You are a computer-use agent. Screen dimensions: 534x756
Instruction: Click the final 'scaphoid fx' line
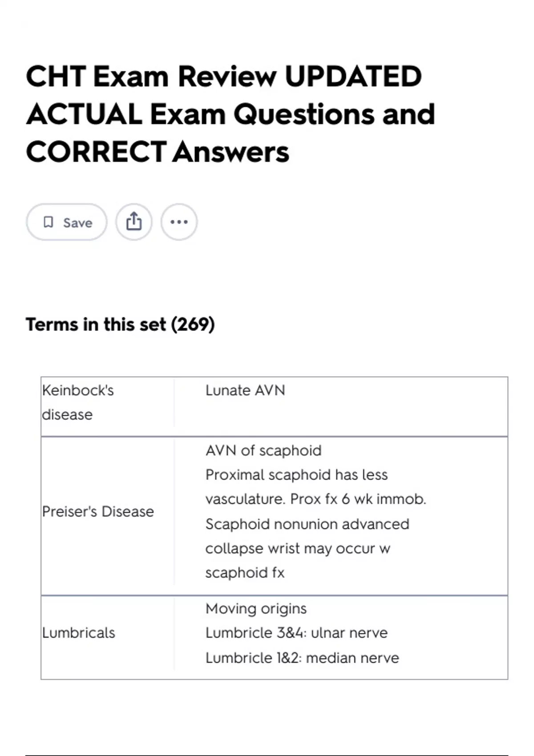pos(245,573)
